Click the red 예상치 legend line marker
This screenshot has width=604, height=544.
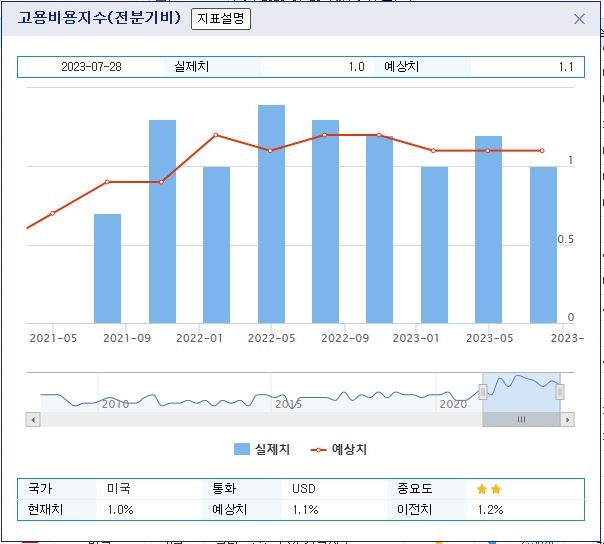(319, 450)
